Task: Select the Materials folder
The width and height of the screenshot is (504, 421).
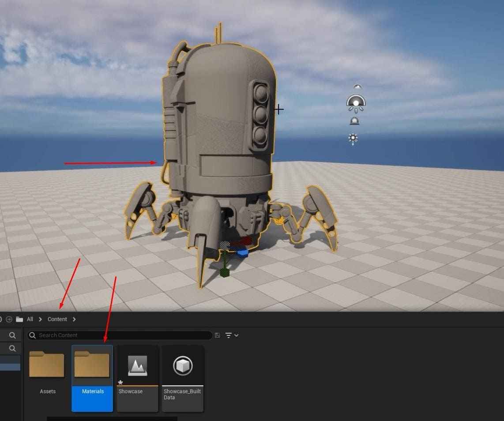Action: click(x=92, y=378)
